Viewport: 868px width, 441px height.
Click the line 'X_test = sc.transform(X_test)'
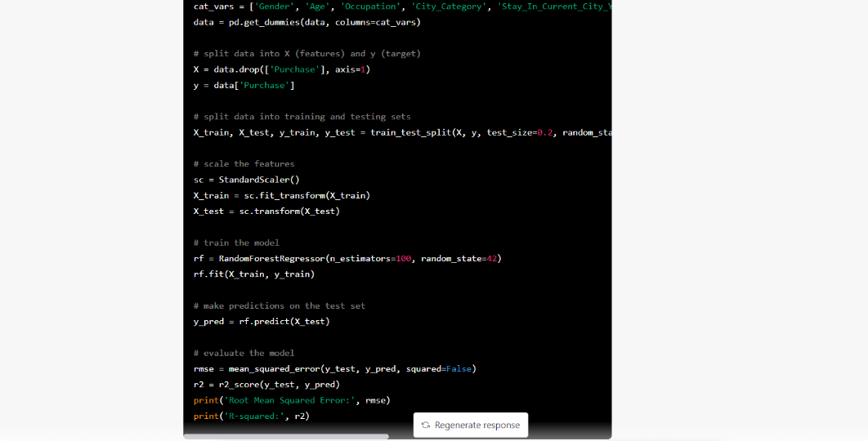266,212
